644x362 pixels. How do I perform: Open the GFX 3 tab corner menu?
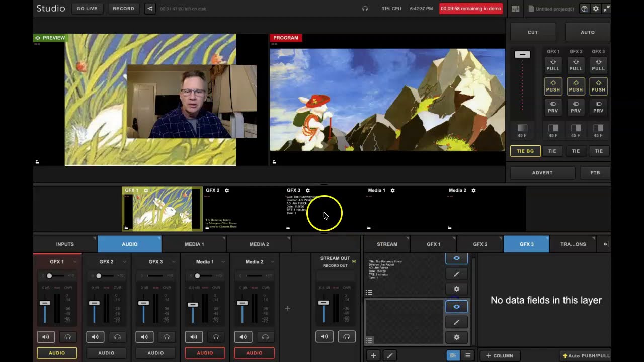[547, 238]
